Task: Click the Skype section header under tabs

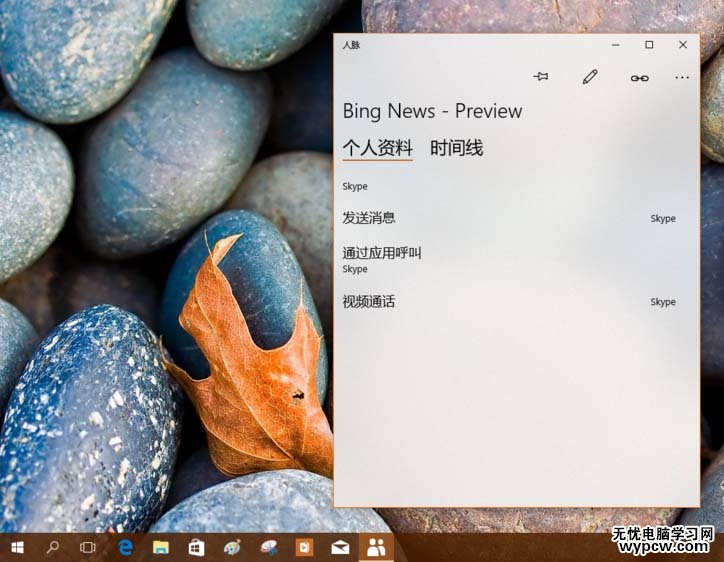Action: (355, 187)
